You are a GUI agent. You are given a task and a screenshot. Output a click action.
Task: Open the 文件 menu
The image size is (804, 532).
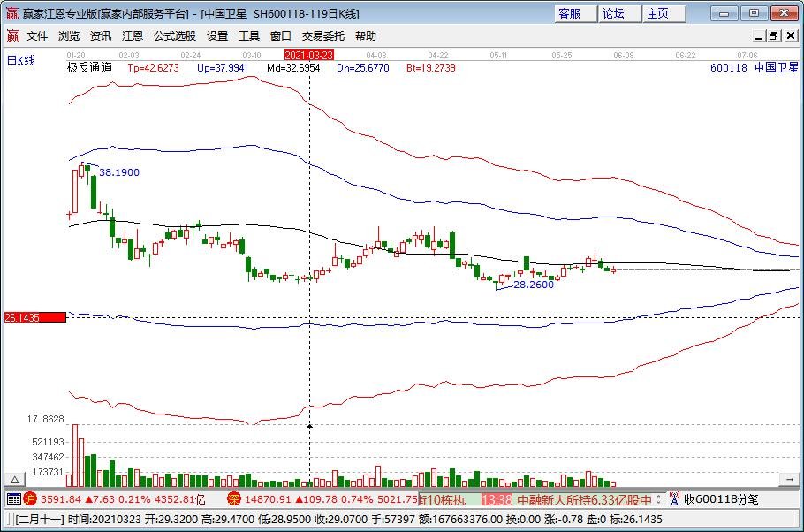[x=37, y=36]
